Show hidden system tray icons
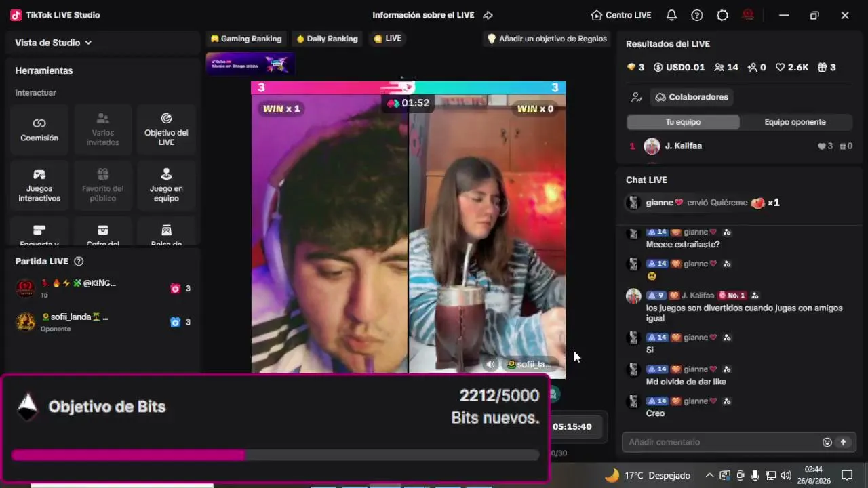This screenshot has height=488, width=868. click(709, 475)
